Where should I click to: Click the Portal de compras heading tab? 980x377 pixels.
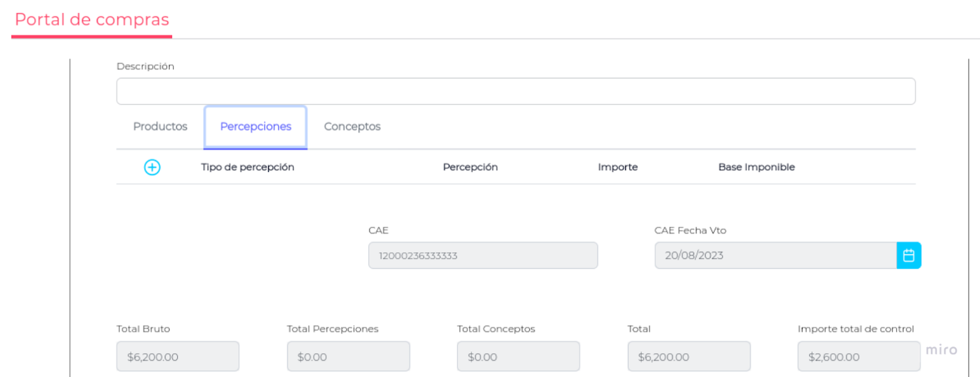(x=92, y=20)
